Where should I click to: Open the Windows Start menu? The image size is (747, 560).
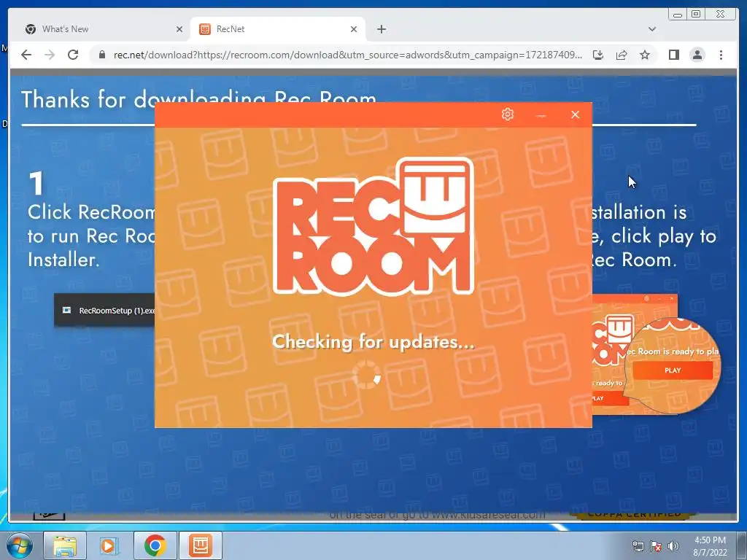(x=20, y=545)
